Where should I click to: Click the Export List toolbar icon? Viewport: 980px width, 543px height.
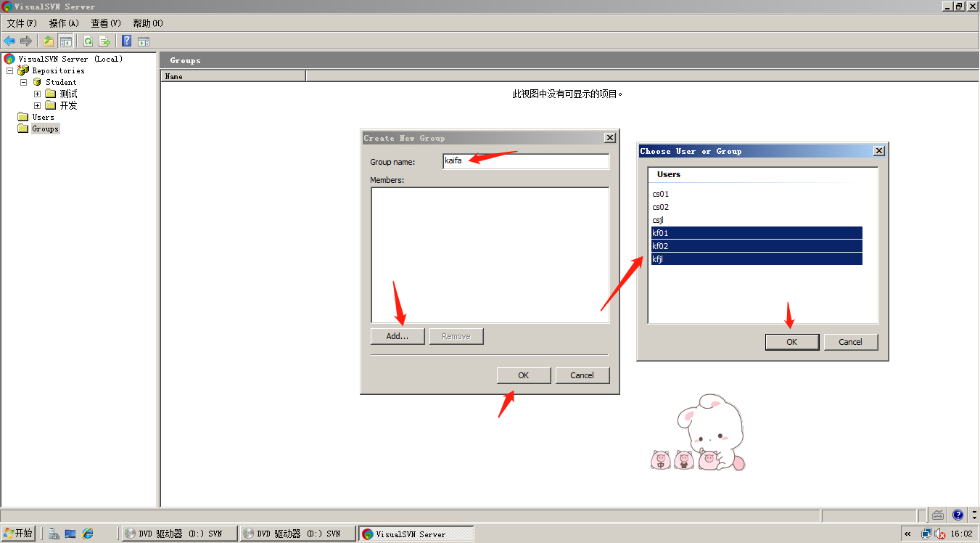[104, 41]
